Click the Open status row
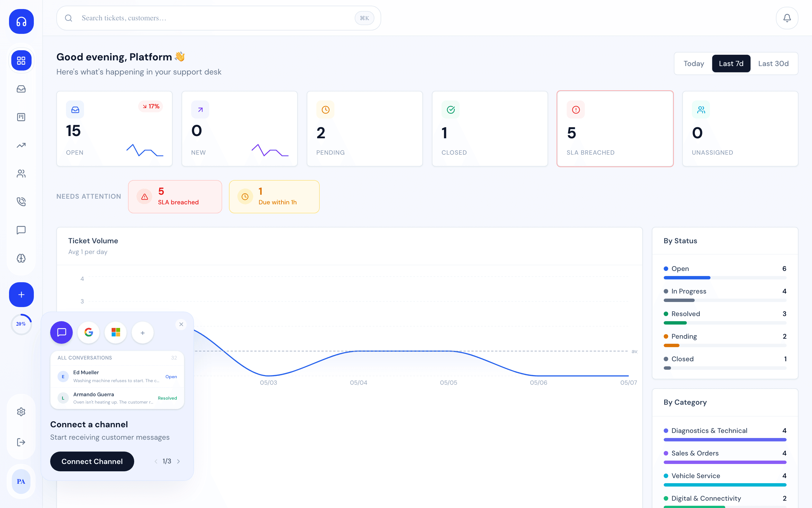The height and width of the screenshot is (508, 812). [725, 272]
